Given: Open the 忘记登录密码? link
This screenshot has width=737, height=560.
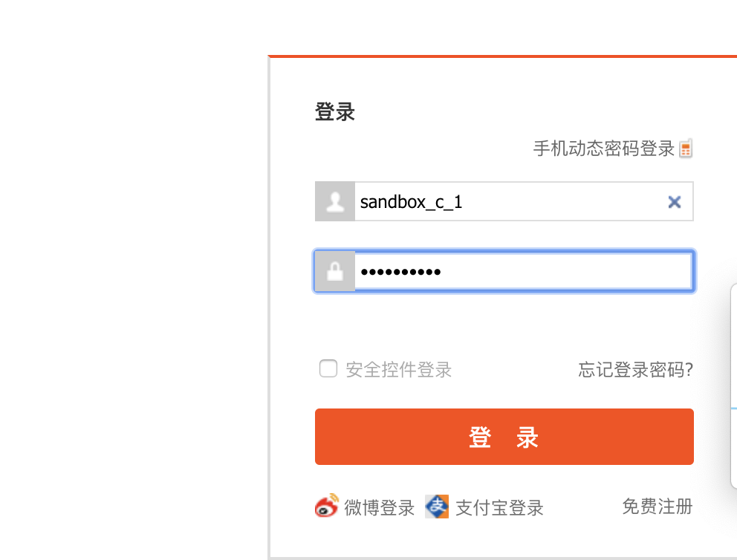Looking at the screenshot, I should pos(635,369).
